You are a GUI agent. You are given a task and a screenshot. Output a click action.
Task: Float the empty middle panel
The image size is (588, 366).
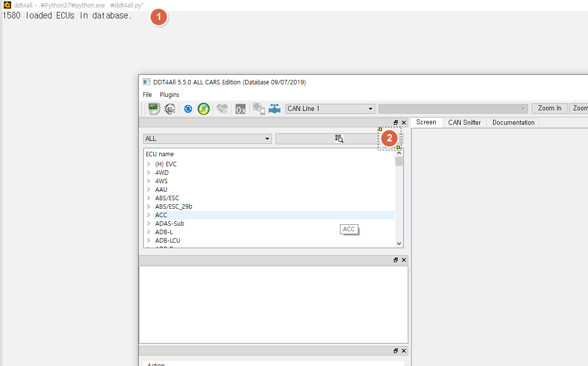pyautogui.click(x=396, y=260)
